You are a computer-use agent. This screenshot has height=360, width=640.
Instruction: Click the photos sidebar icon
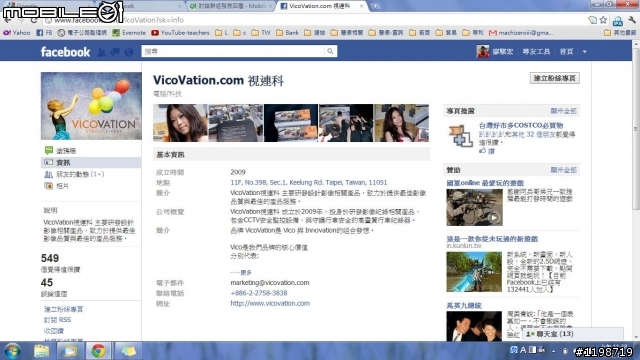coord(49,186)
